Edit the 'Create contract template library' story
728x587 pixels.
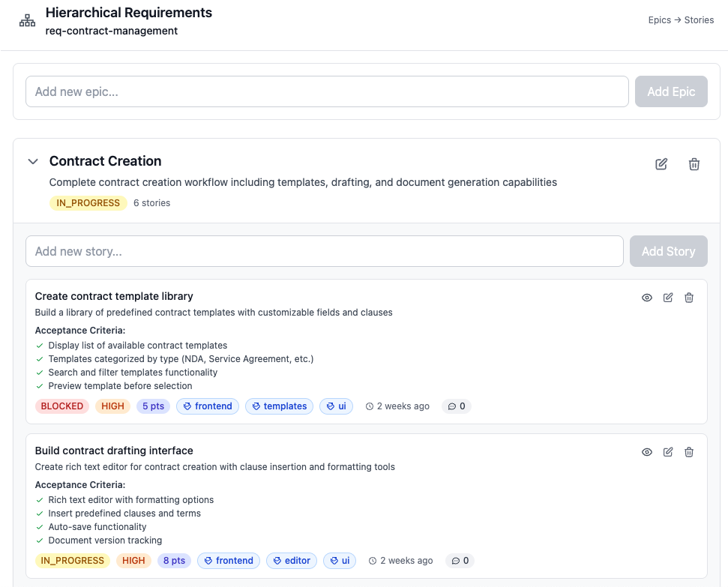click(667, 298)
